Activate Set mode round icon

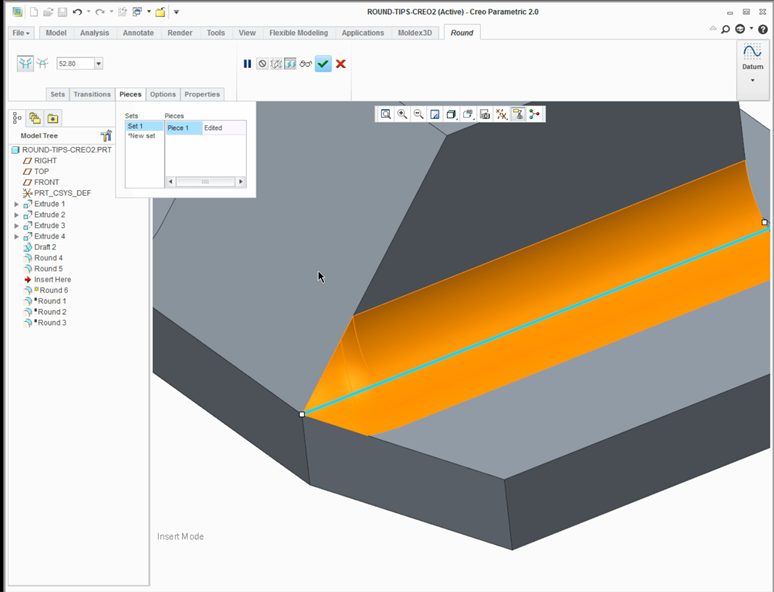[x=25, y=63]
